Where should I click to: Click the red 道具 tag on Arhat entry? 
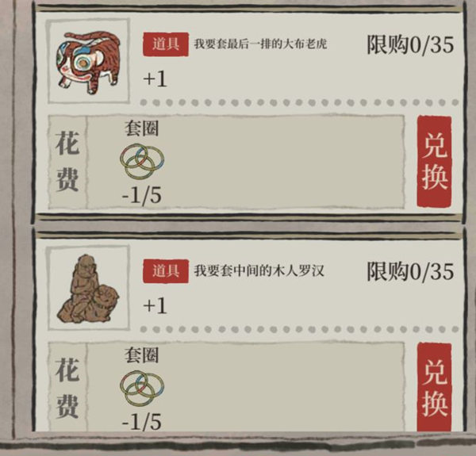[x=166, y=271]
